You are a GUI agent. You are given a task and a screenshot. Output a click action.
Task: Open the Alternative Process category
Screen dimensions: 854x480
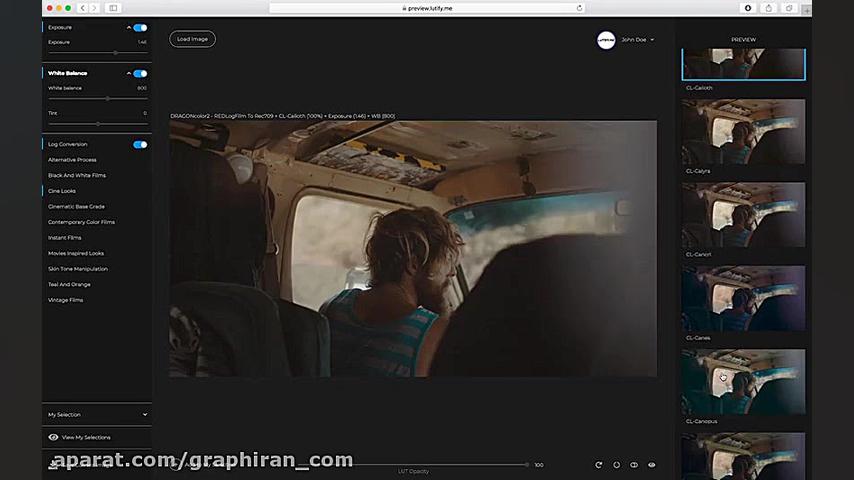72,160
